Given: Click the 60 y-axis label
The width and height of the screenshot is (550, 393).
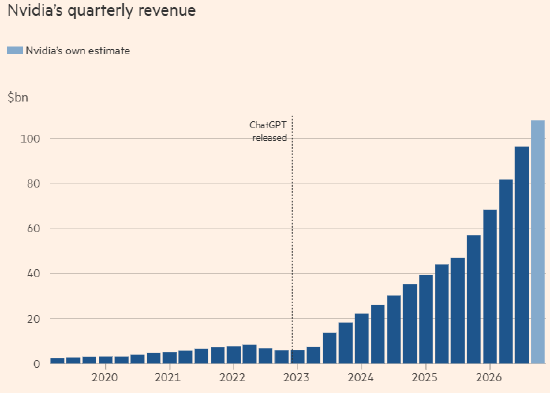Looking at the screenshot, I should 34,229.
